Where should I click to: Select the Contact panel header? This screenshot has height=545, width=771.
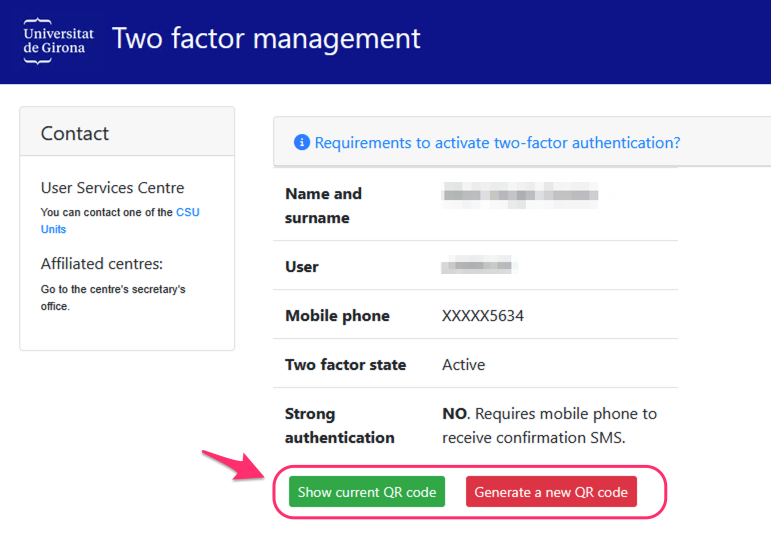pyautogui.click(x=75, y=133)
